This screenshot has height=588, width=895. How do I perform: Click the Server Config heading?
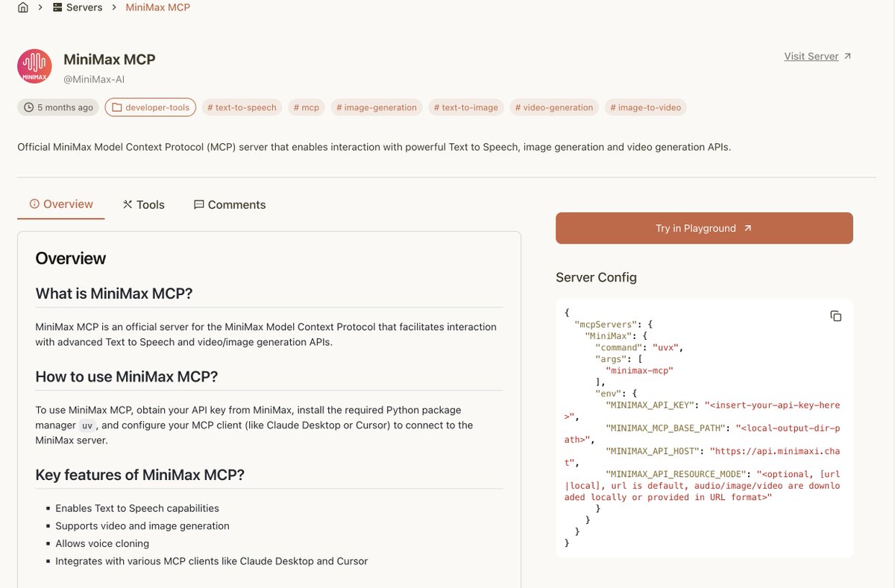[596, 277]
